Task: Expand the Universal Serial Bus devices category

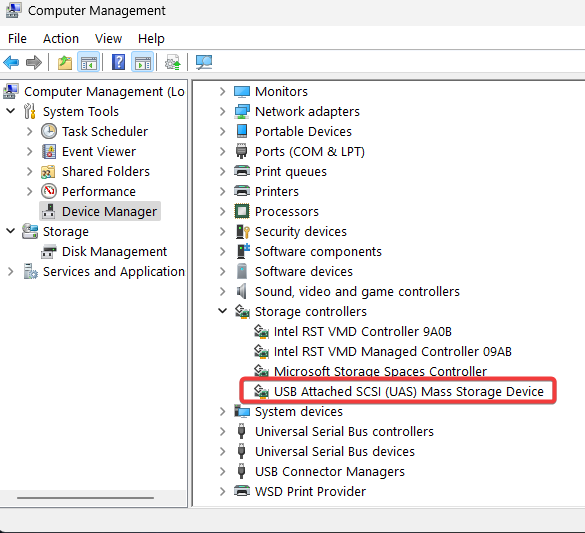Action: (x=223, y=451)
